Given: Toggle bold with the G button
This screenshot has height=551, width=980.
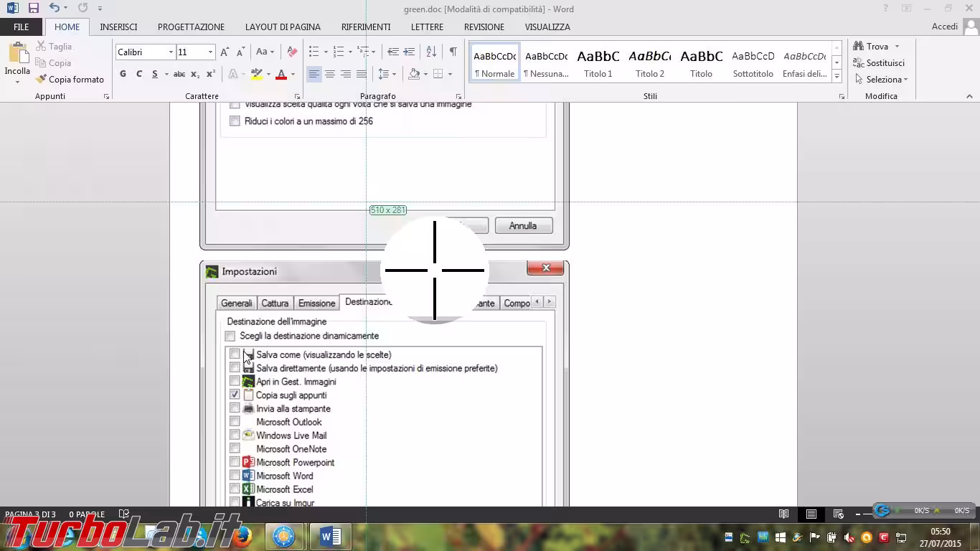Looking at the screenshot, I should 123,74.
